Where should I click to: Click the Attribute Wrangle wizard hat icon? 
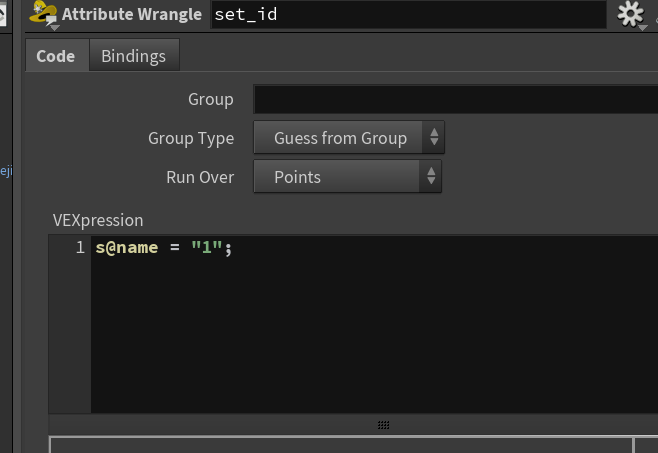coord(43,13)
